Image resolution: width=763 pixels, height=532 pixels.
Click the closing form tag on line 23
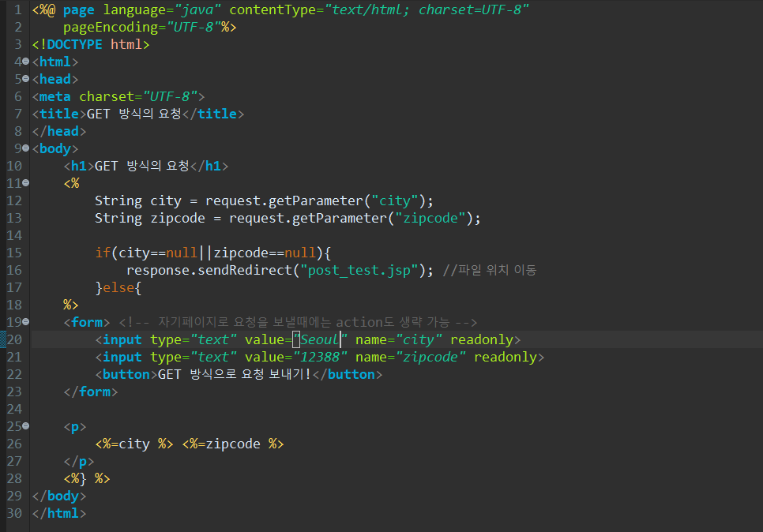click(x=91, y=392)
